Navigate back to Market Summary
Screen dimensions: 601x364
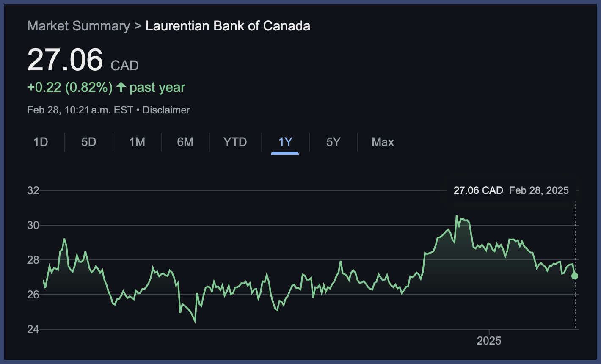[x=78, y=26]
